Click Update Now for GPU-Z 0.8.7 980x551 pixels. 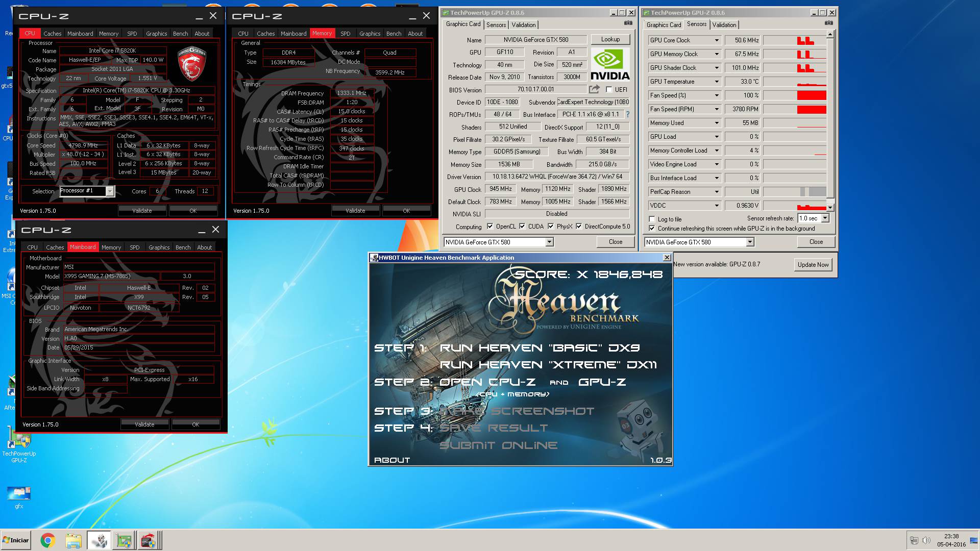coord(813,265)
